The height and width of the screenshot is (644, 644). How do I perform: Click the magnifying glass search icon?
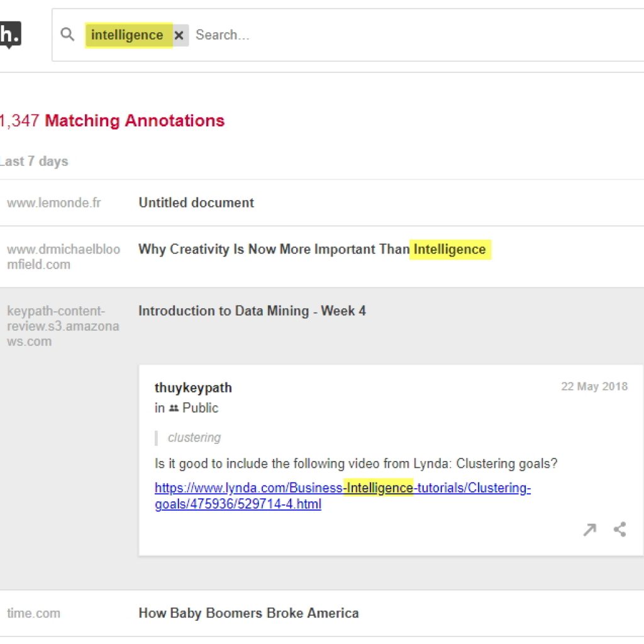tap(67, 35)
